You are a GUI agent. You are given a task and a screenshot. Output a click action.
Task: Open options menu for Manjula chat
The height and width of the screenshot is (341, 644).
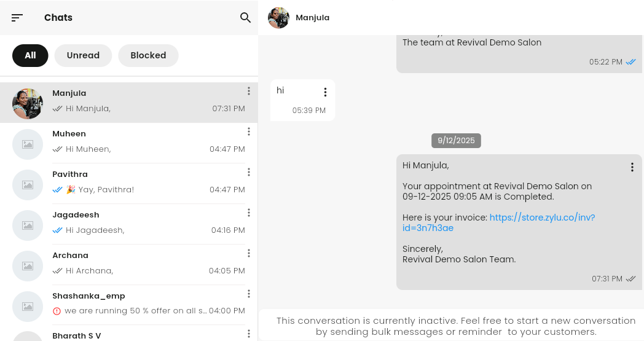pyautogui.click(x=249, y=91)
